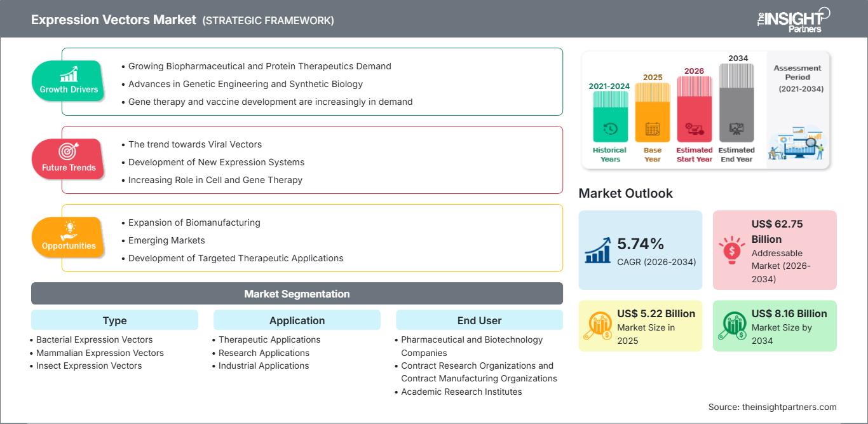Click the Addressable Market lightbulb-dollar icon
Viewport: 868px width, 424px height.
(x=731, y=249)
